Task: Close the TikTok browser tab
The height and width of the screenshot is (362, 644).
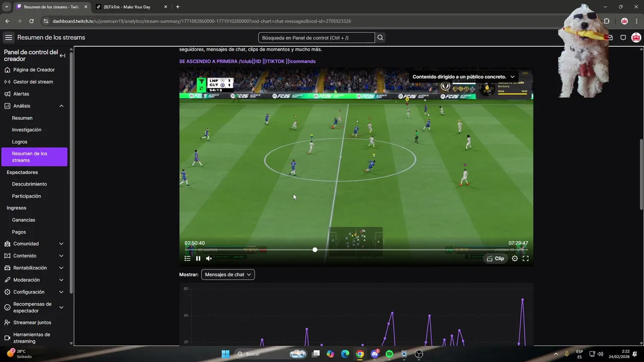Action: coord(166,7)
